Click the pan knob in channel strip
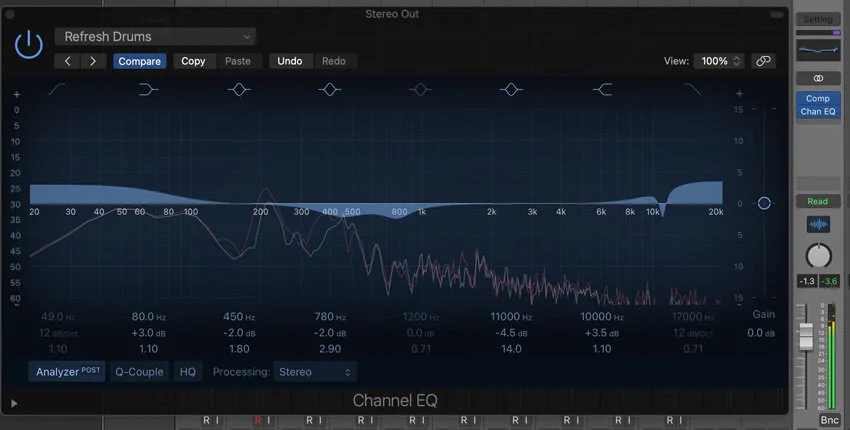 coord(818,256)
